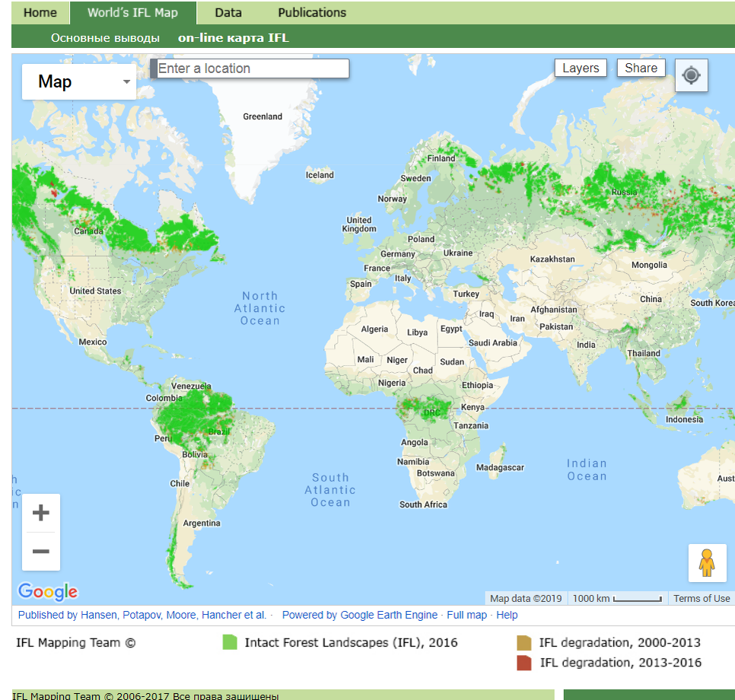Click the my-location target icon
This screenshot has height=700, width=735.
tap(691, 75)
